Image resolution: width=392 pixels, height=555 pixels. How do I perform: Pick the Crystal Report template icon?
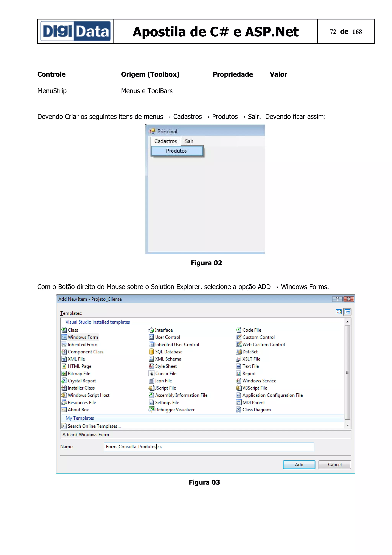[64, 381]
